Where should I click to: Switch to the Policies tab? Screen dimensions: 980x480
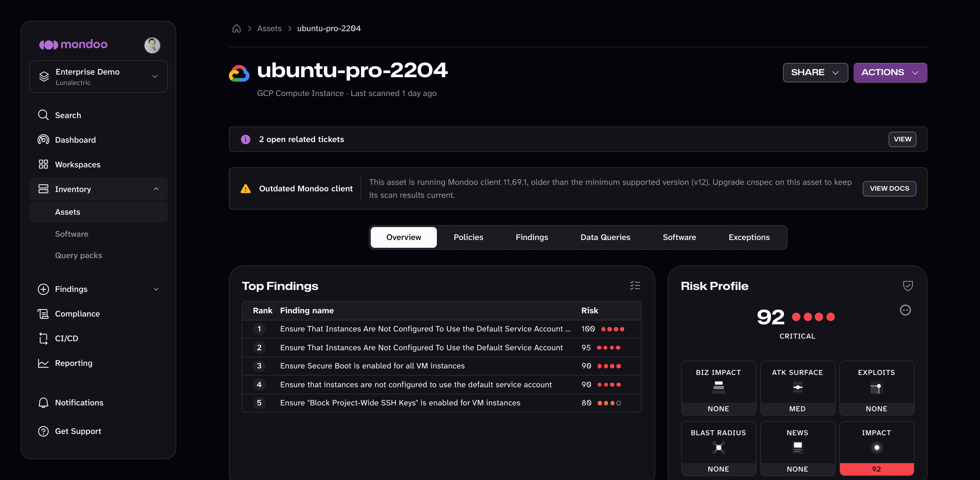(468, 237)
